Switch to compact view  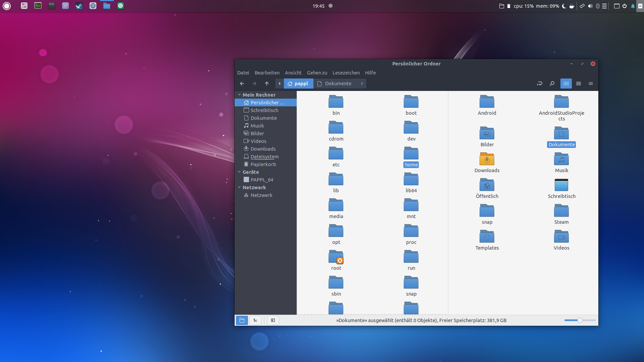[591, 84]
